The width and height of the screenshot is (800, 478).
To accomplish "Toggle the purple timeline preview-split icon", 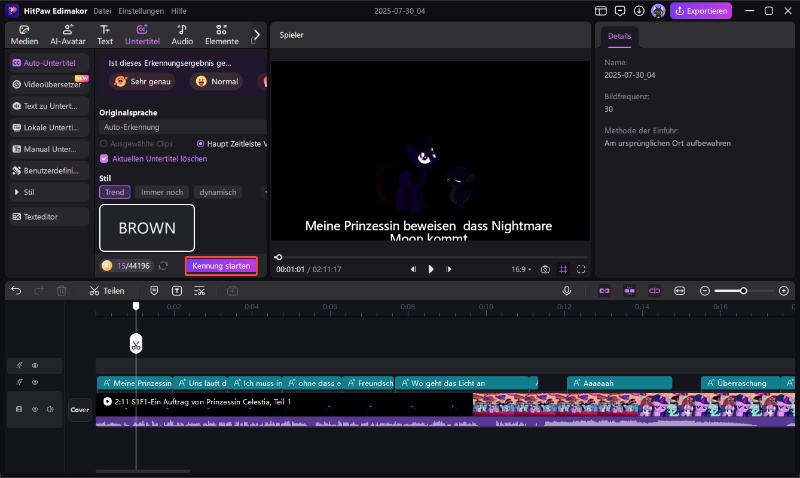I will tap(655, 291).
